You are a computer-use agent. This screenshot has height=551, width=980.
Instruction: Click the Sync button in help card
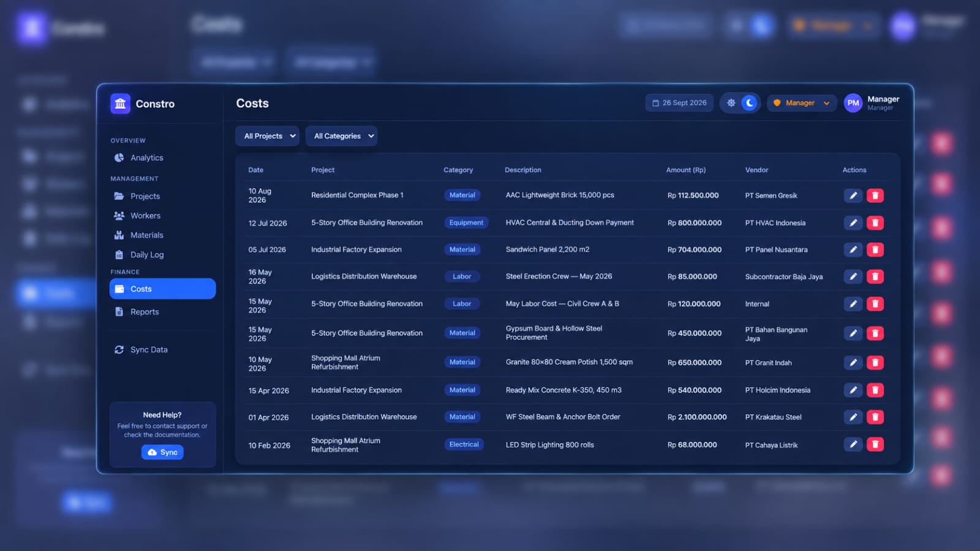click(162, 452)
